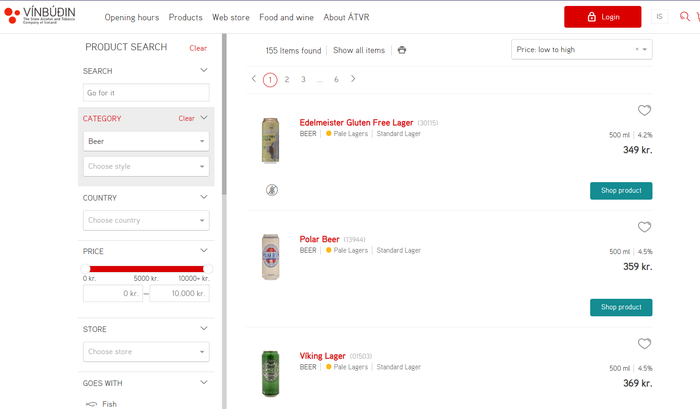The width and height of the screenshot is (700, 409).
Task: Click the previous page arrow
Action: pos(254,79)
